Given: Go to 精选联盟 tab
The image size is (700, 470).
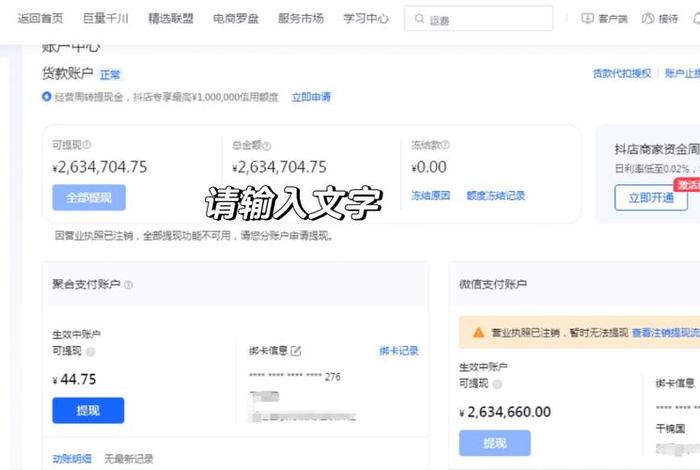Looking at the screenshot, I should [x=171, y=18].
